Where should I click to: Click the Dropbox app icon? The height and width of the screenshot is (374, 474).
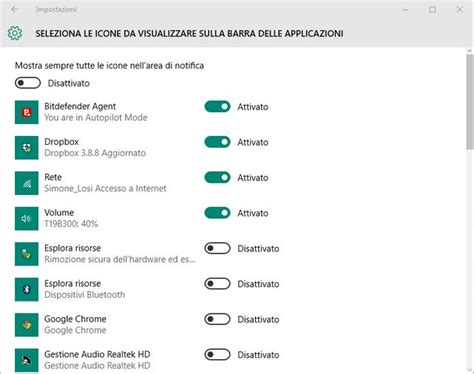pyautogui.click(x=27, y=148)
